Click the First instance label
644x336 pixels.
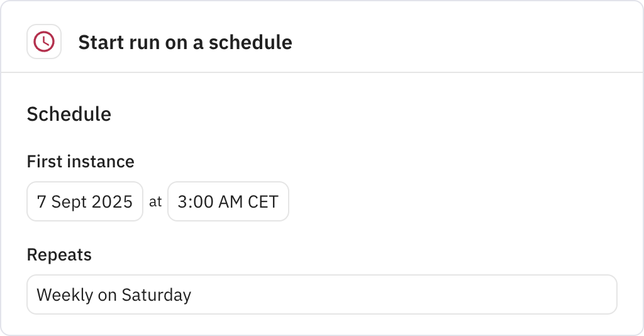pos(80,162)
